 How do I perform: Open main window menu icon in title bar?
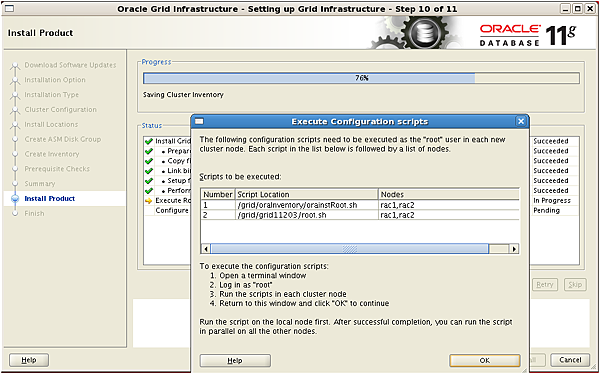(9, 9)
